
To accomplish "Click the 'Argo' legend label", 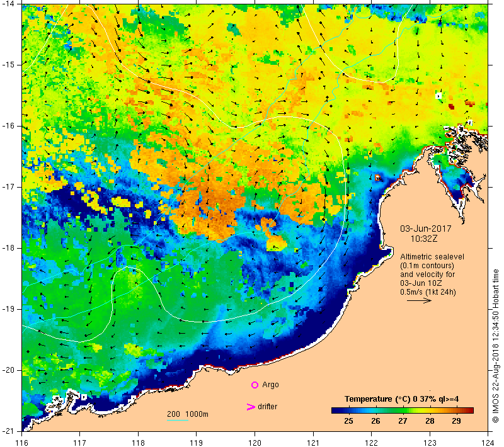I will [x=270, y=385].
